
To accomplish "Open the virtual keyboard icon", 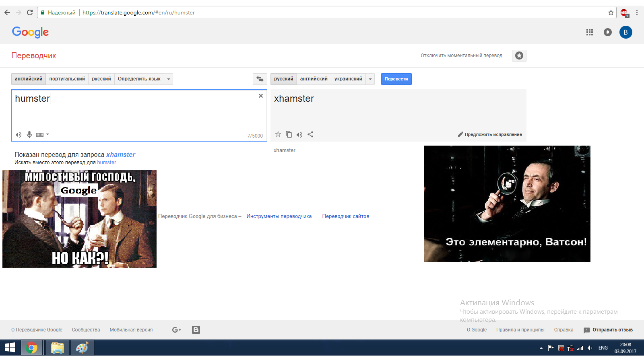I will (x=39, y=135).
